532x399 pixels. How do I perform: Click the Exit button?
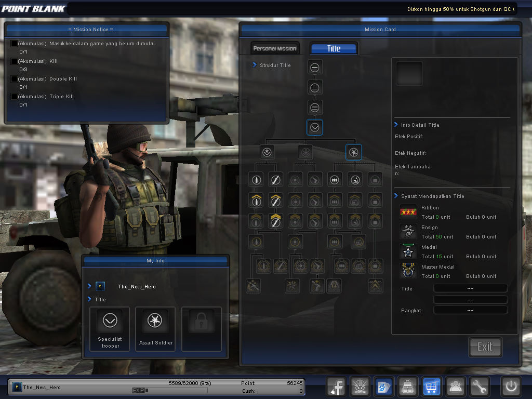[485, 347]
